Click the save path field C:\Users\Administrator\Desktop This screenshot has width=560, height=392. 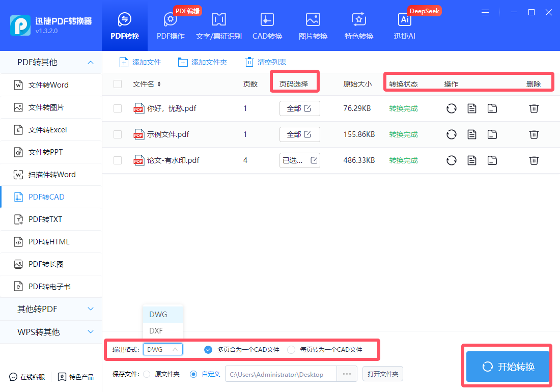coord(281,374)
